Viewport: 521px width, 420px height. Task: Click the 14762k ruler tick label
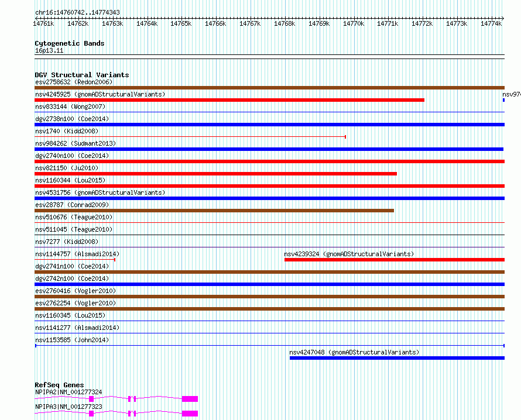tap(78, 23)
